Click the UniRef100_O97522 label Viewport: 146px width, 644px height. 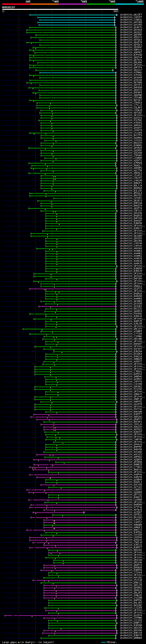coord(131,515)
